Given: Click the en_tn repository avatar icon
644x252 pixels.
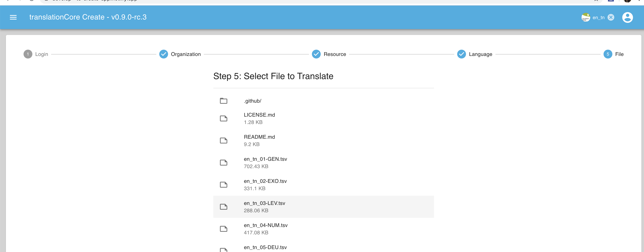Looking at the screenshot, I should click(586, 17).
